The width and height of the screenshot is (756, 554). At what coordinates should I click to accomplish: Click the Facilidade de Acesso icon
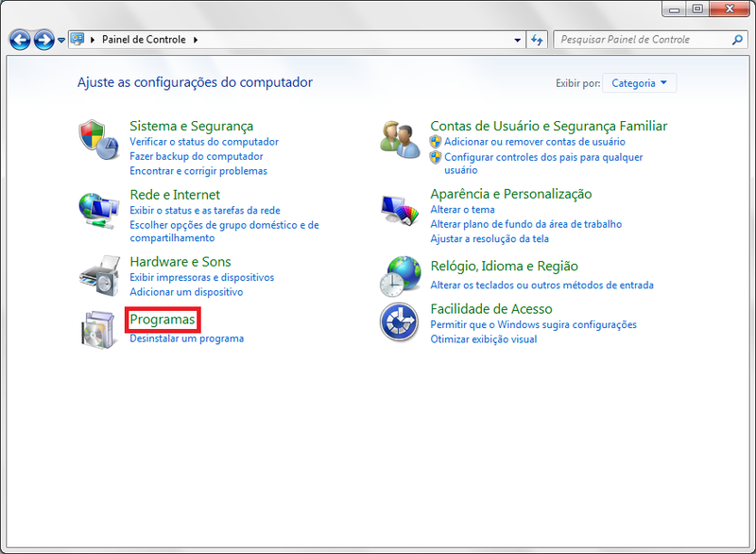pos(399,322)
